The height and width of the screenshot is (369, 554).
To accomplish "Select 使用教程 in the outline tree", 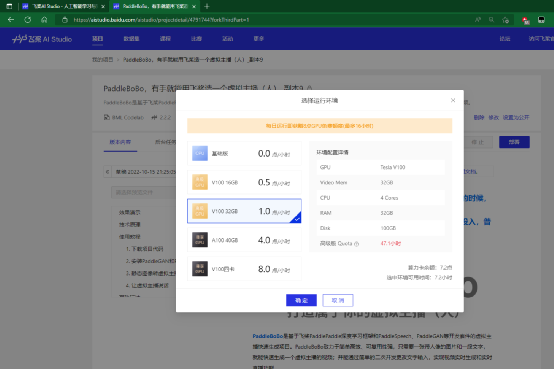I will pyautogui.click(x=129, y=237).
